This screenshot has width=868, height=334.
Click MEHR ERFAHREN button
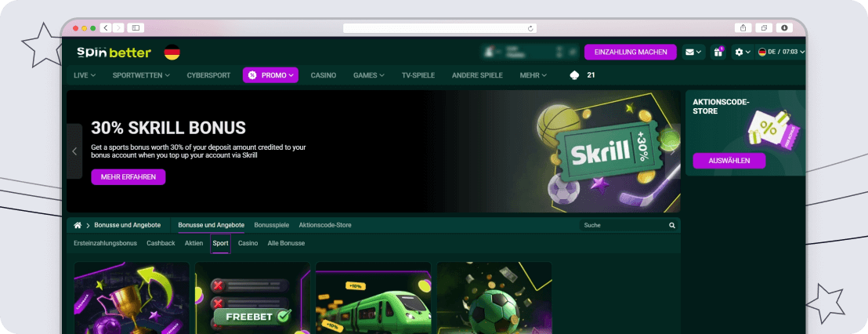[x=128, y=177]
